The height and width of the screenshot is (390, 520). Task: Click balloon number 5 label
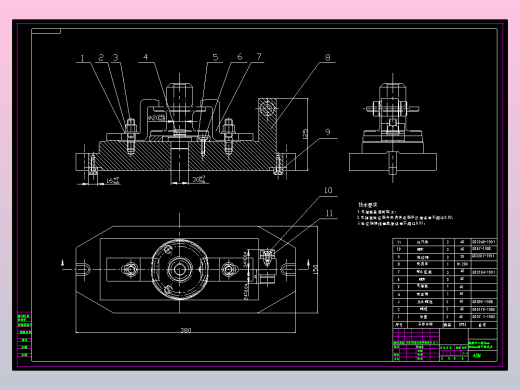point(215,57)
